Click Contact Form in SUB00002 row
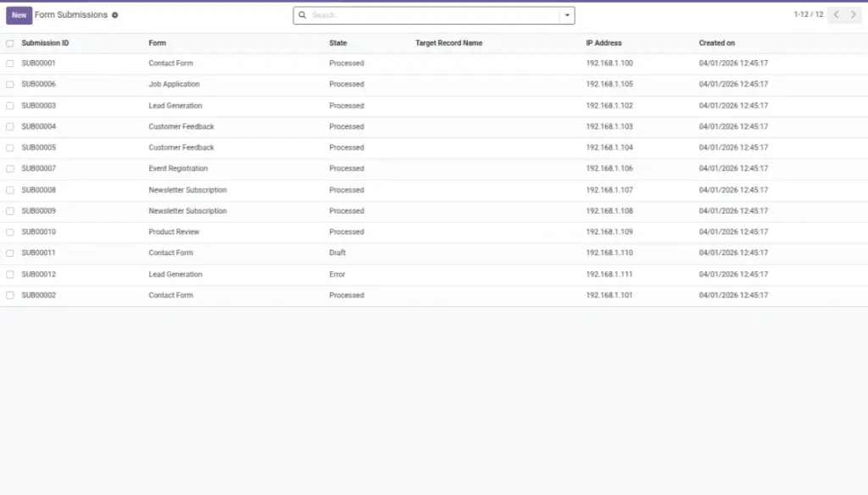This screenshot has width=868, height=495. coord(171,295)
